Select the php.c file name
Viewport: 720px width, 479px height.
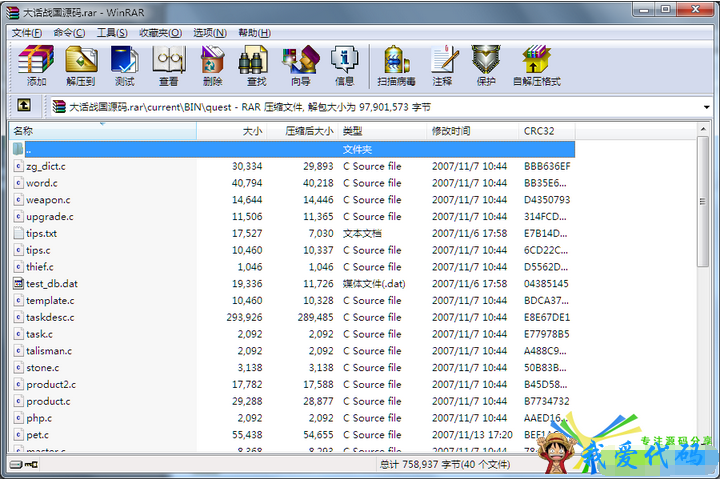point(39,418)
